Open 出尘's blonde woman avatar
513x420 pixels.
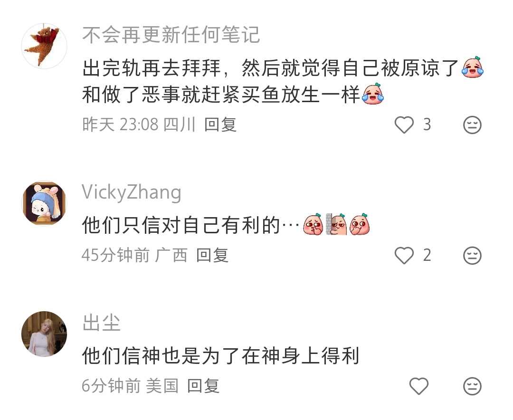(44, 334)
